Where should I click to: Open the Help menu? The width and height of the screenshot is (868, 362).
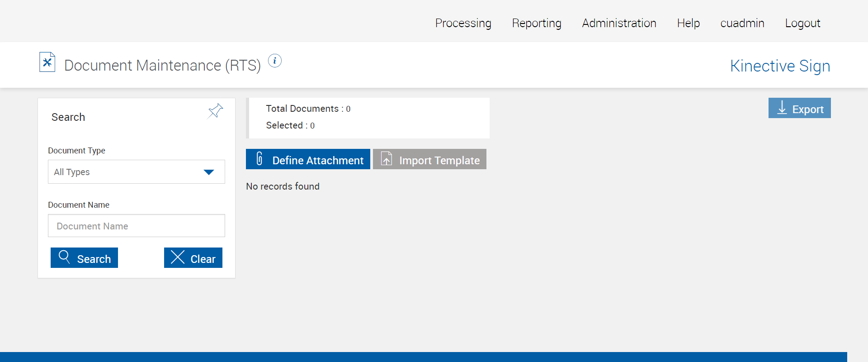pos(688,23)
